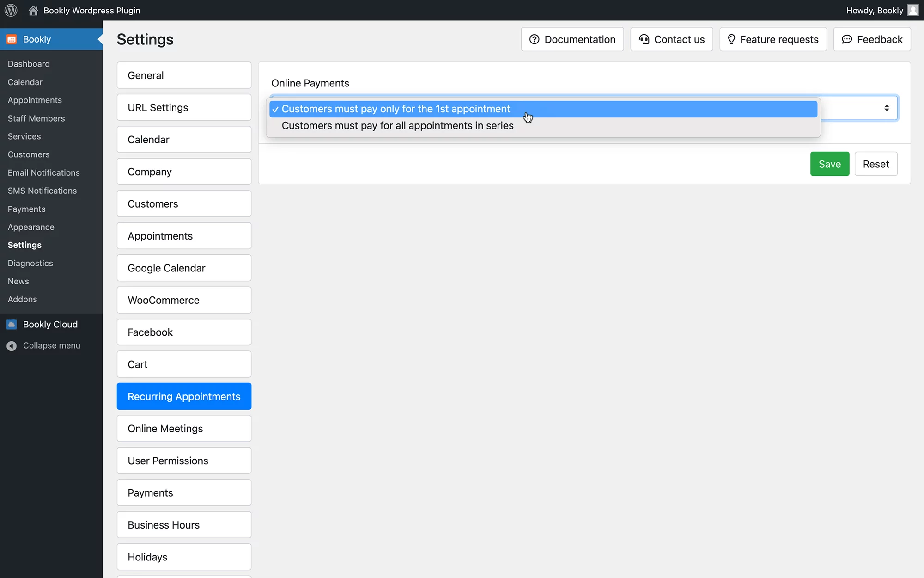Click the Bookly Cloud icon
The height and width of the screenshot is (578, 924).
(12, 325)
